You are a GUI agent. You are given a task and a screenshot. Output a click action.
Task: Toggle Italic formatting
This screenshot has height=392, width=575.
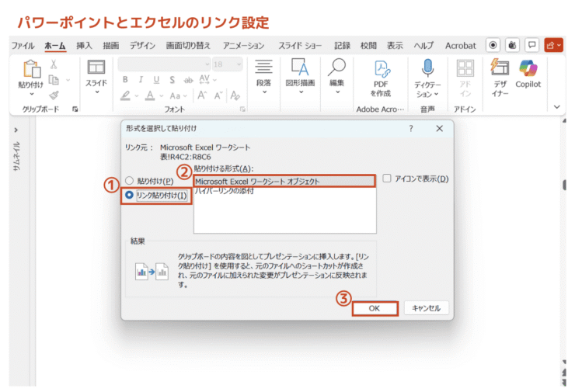point(141,80)
